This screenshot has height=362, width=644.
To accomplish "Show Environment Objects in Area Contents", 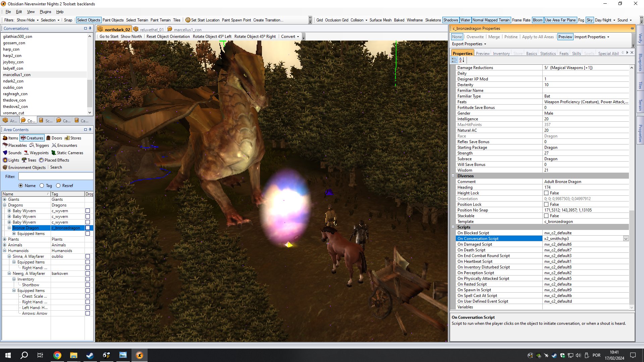I will click(x=24, y=168).
